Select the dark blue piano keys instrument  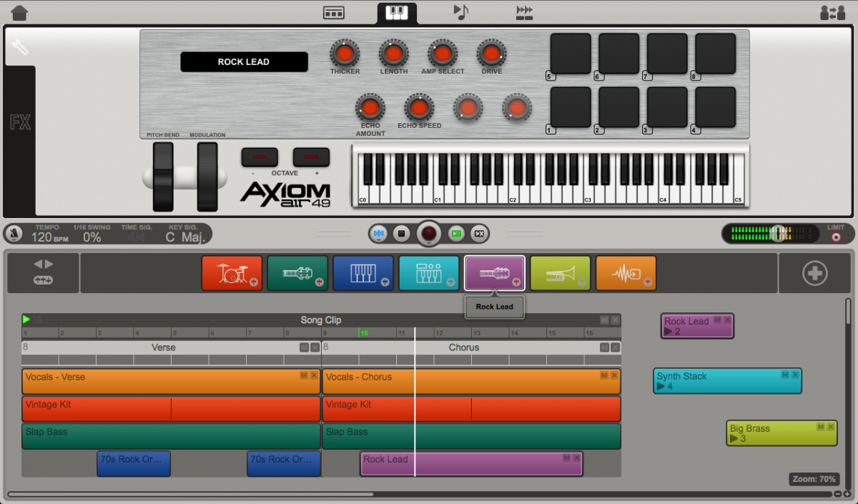pyautogui.click(x=363, y=273)
